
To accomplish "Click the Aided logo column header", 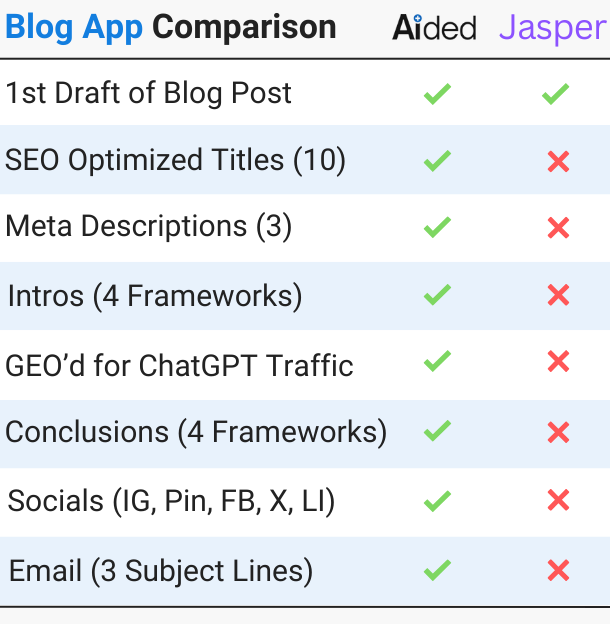I will pos(434,27).
